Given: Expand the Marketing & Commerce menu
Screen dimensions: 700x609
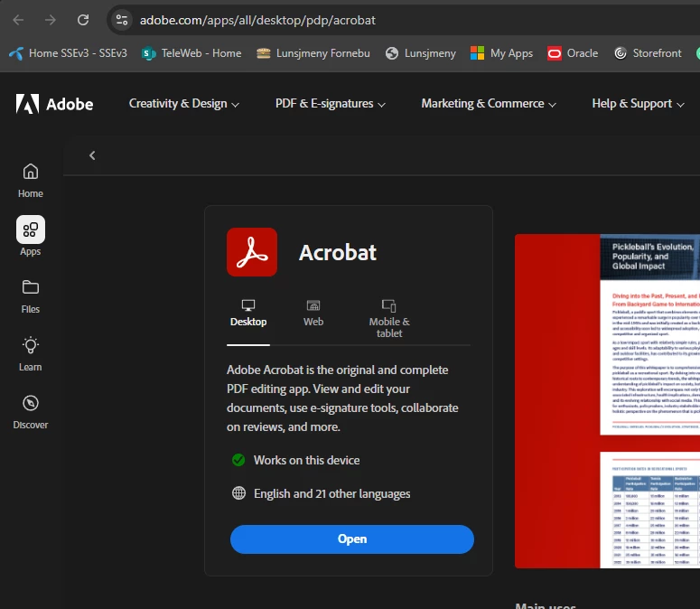Looking at the screenshot, I should coord(489,104).
